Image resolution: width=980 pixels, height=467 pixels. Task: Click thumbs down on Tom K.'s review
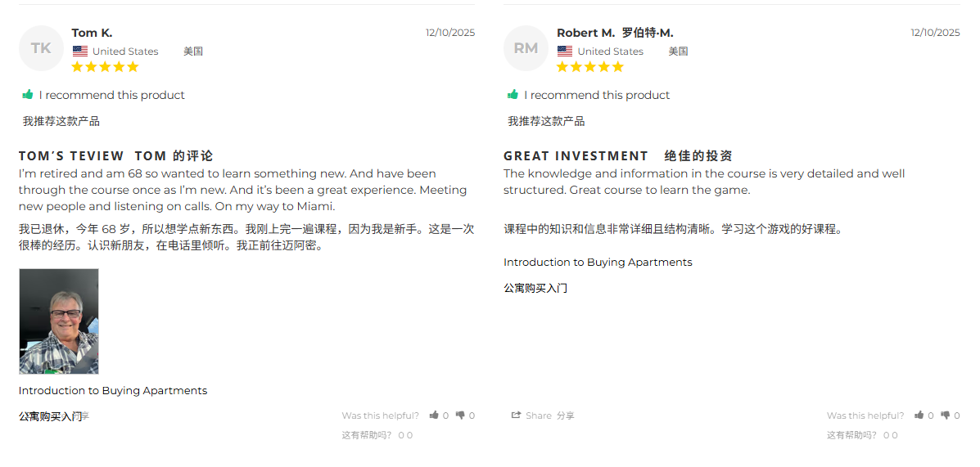(460, 415)
